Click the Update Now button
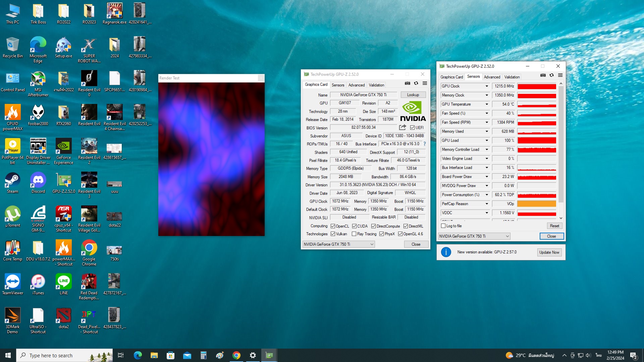The width and height of the screenshot is (644, 362). [x=549, y=252]
